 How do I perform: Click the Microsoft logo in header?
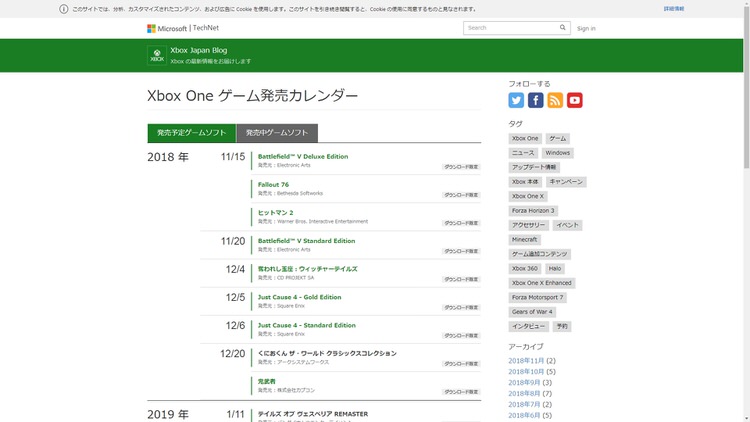tap(167, 29)
